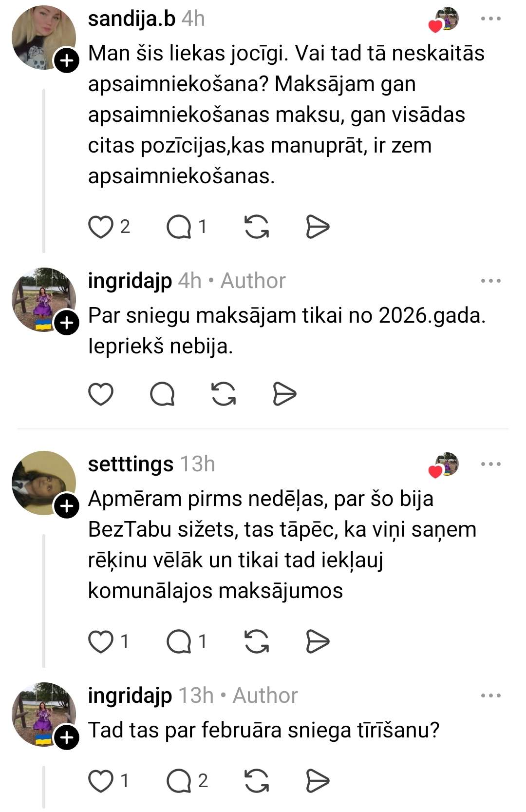Open sandija.b's profile via username
526x812 pixels.
[x=131, y=19]
